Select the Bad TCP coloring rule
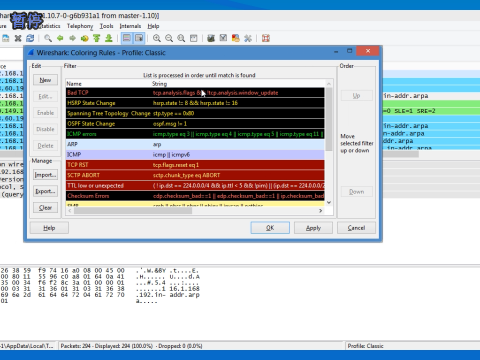480x360 pixels. click(195, 93)
